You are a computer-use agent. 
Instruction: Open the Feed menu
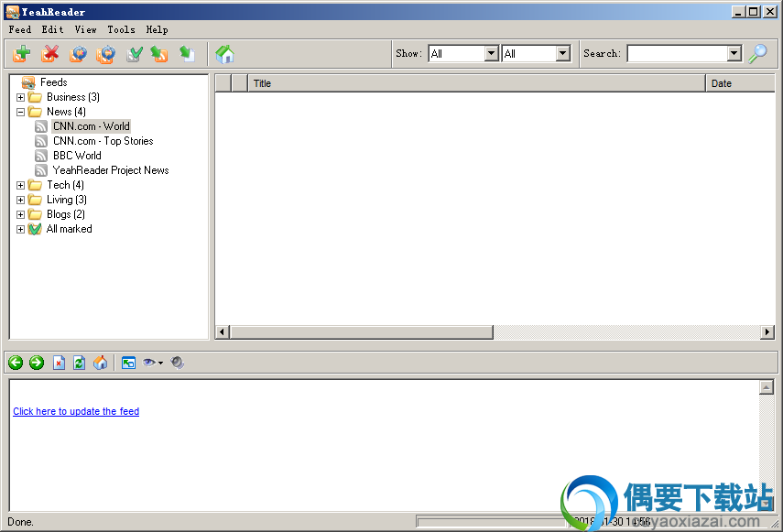click(x=20, y=29)
